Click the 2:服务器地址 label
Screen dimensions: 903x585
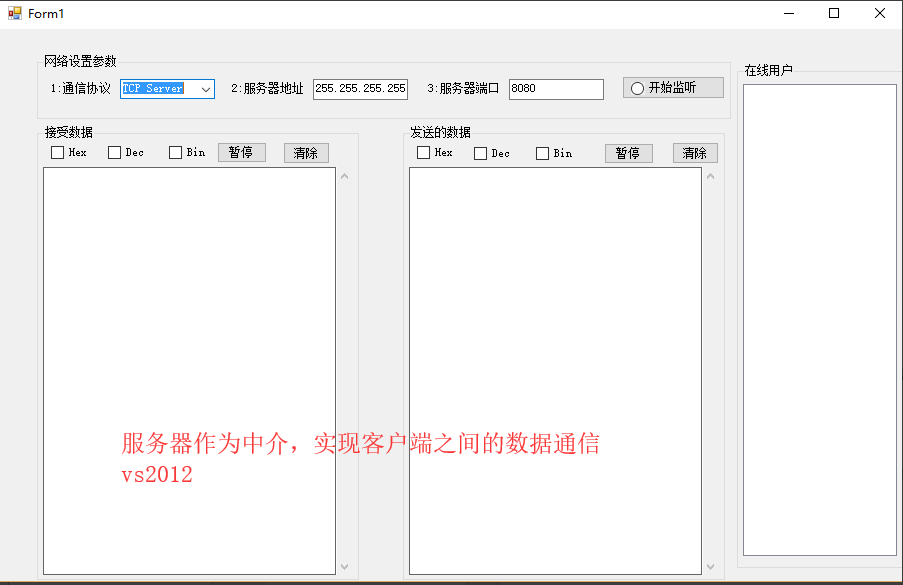tap(267, 89)
